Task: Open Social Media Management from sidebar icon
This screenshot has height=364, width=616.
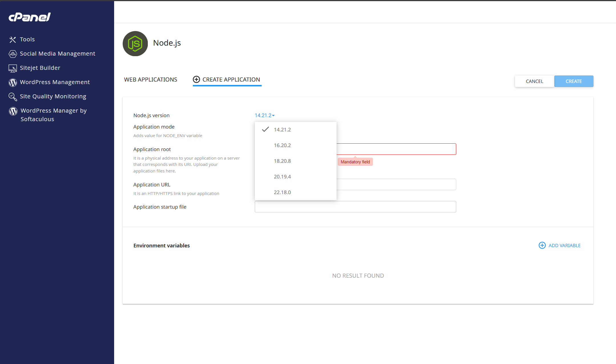Action: pos(13,54)
